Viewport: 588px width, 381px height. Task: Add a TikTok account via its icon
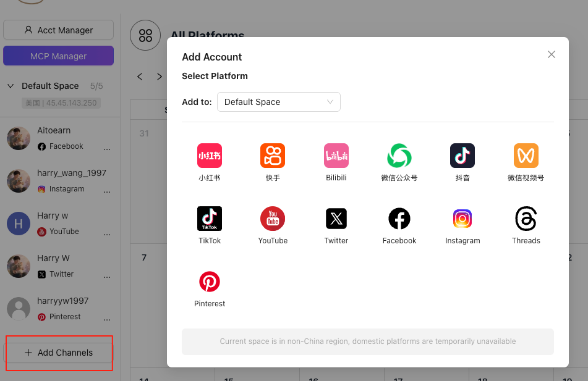[x=209, y=219]
